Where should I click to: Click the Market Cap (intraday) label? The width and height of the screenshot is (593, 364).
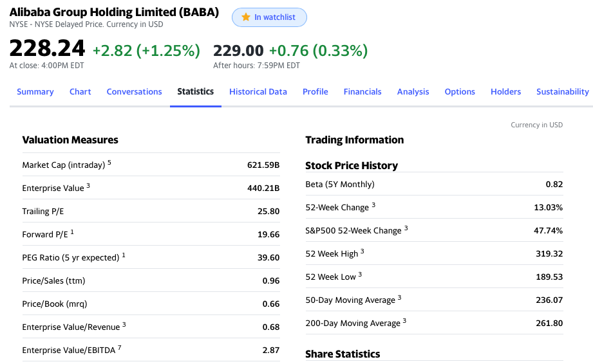click(x=64, y=165)
